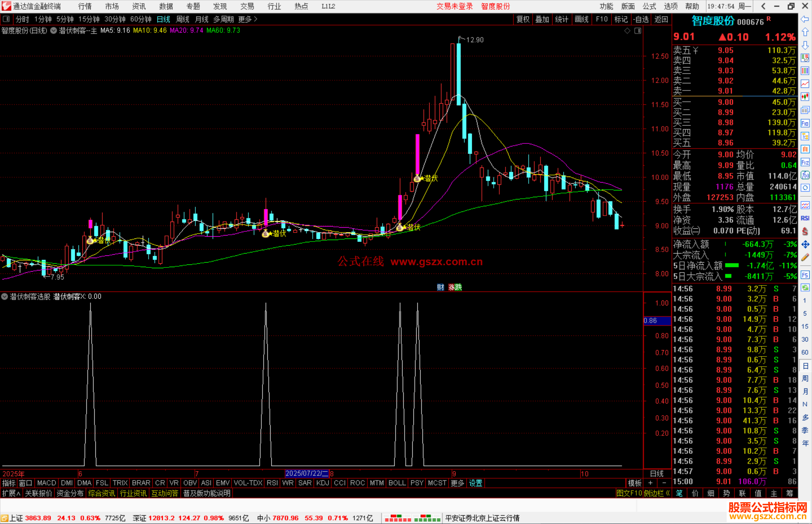812x524 pixels.
Task: Click the RSI sidebar icon
Action: pos(805,218)
